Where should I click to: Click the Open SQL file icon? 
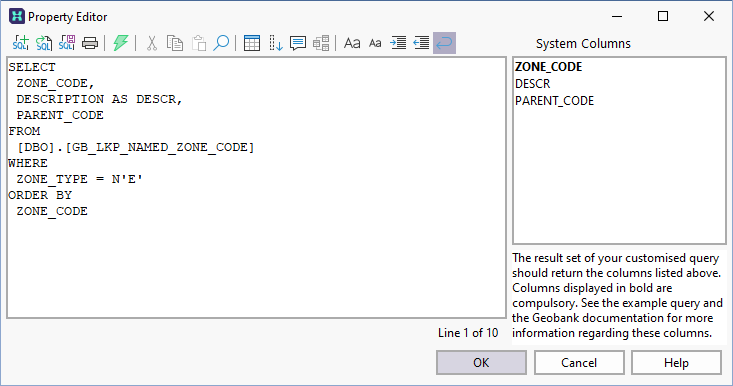(x=44, y=43)
